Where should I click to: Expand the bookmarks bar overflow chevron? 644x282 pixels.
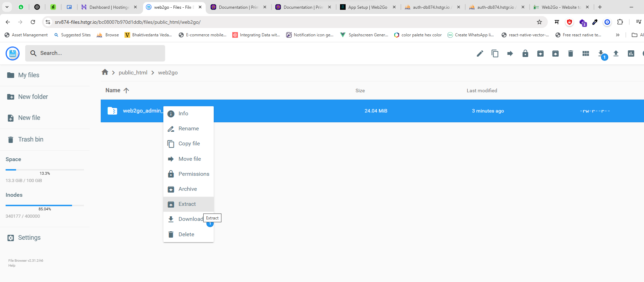click(618, 35)
